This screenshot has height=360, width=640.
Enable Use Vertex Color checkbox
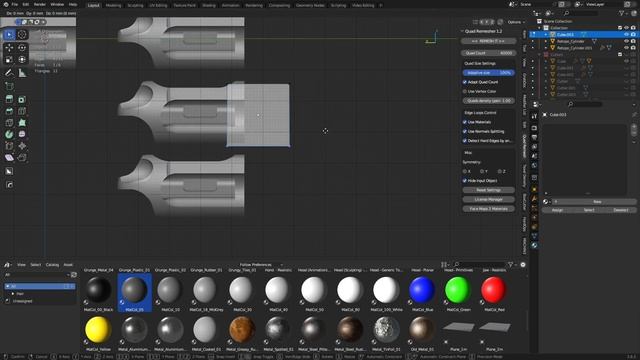(464, 91)
